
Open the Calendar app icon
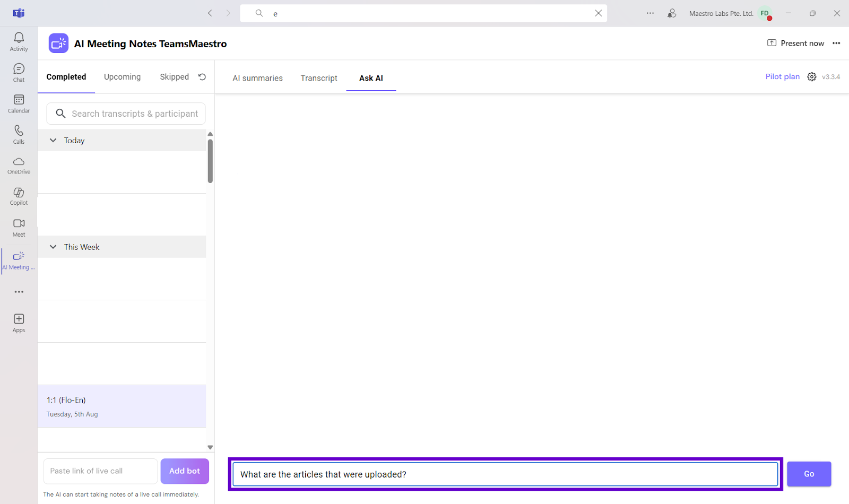tap(19, 103)
